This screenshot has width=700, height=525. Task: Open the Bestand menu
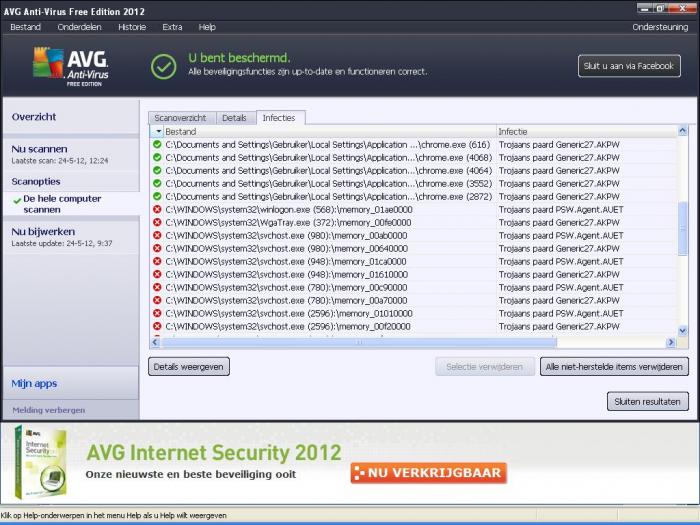tap(25, 27)
